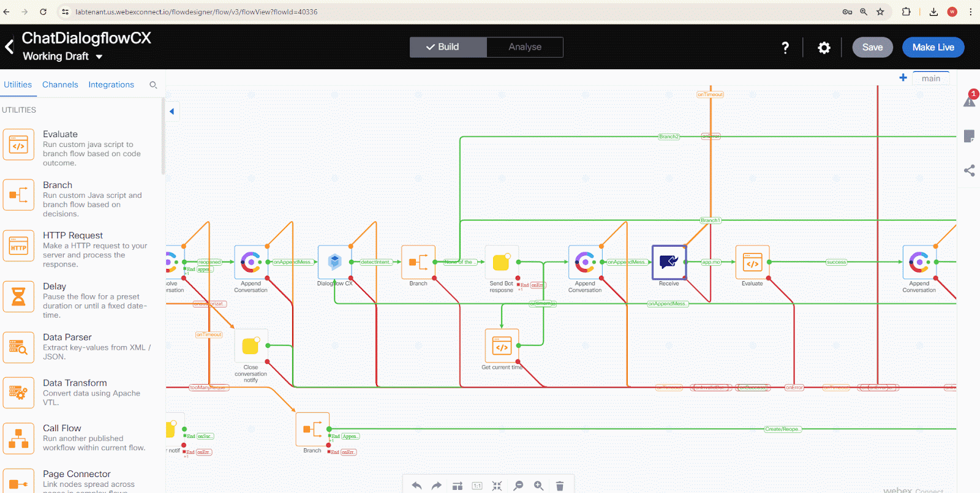Click the undo arrow in bottom toolbar
This screenshot has width=980, height=493.
point(417,486)
